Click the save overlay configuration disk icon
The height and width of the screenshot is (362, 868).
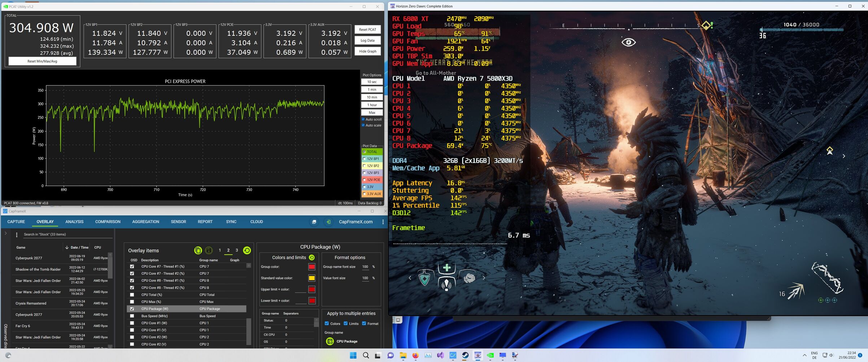tap(209, 250)
